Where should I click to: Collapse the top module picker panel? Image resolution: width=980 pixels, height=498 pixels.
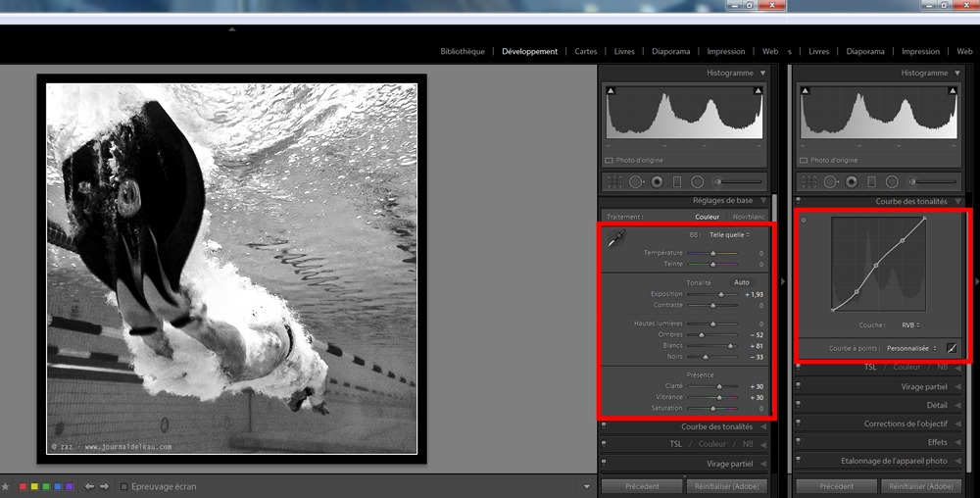coord(232,28)
